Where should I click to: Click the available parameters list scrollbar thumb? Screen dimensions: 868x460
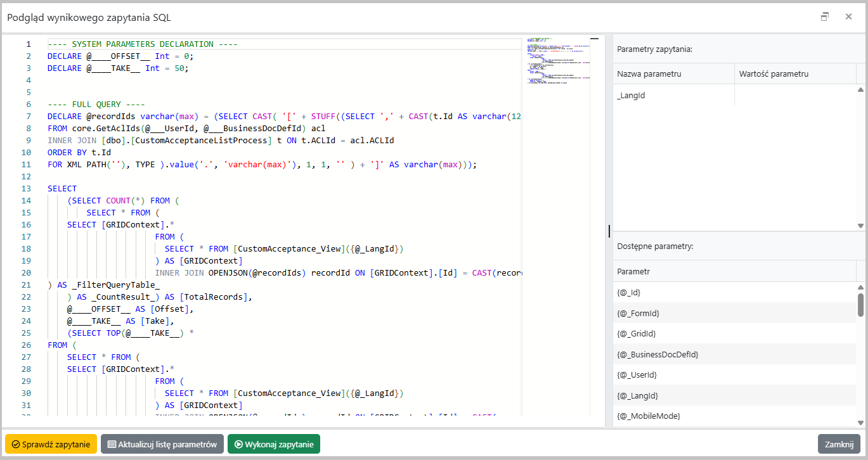pos(860,304)
